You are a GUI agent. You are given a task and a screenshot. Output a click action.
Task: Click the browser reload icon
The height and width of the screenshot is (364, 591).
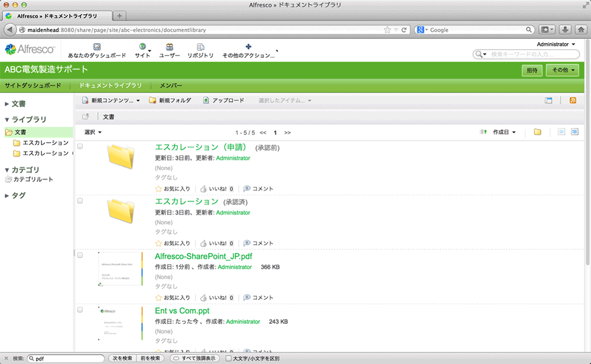pyautogui.click(x=404, y=30)
